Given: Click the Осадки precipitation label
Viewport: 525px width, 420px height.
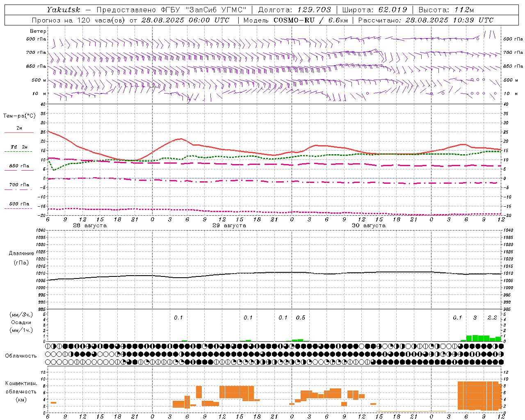Looking at the screenshot, I should (21, 322).
